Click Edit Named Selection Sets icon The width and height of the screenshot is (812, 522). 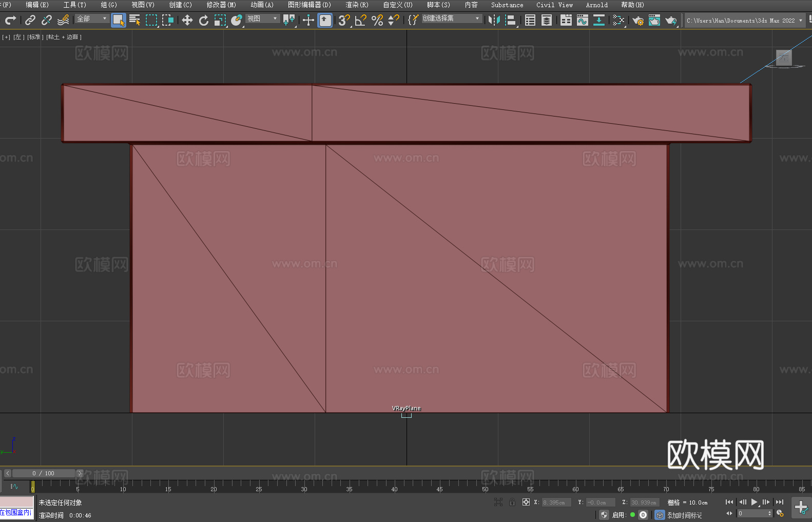click(413, 20)
